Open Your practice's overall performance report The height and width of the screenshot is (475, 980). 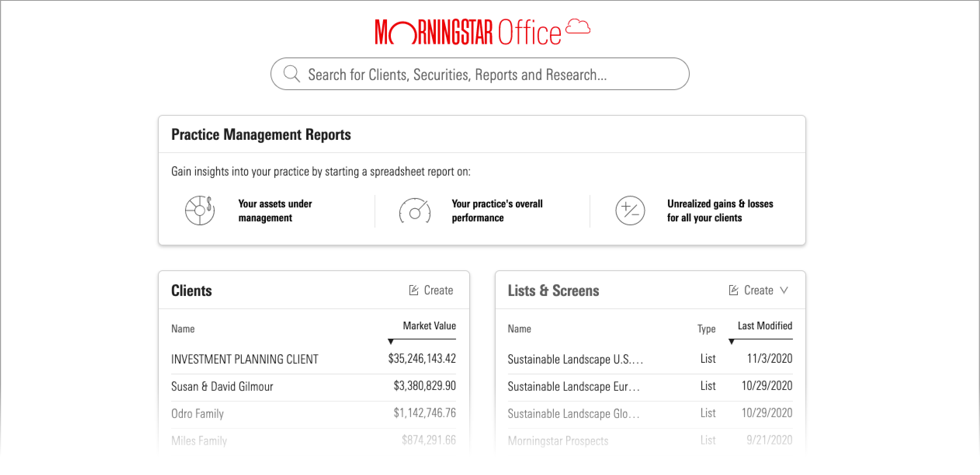(497, 211)
